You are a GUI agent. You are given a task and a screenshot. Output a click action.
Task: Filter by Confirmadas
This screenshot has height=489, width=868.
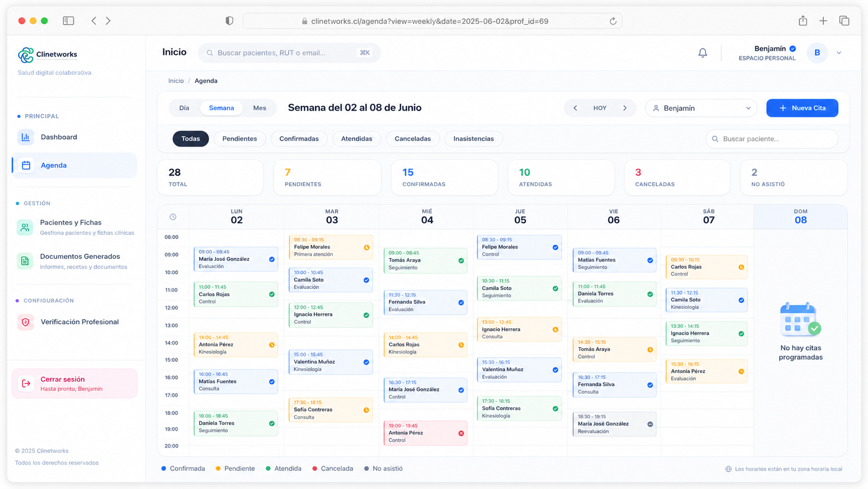coord(299,139)
